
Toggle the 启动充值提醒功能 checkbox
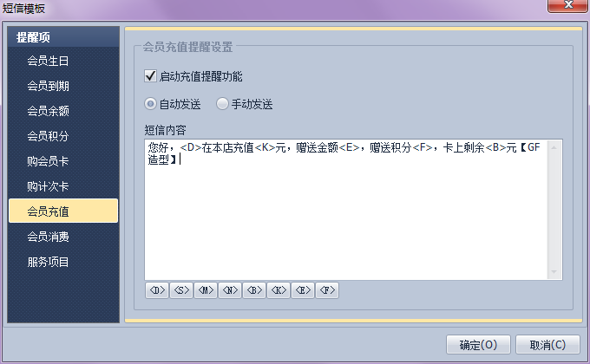pos(150,76)
